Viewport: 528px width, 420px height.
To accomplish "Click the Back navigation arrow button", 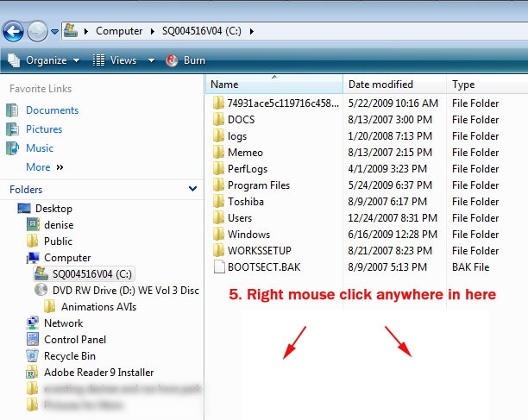I will click(x=13, y=32).
